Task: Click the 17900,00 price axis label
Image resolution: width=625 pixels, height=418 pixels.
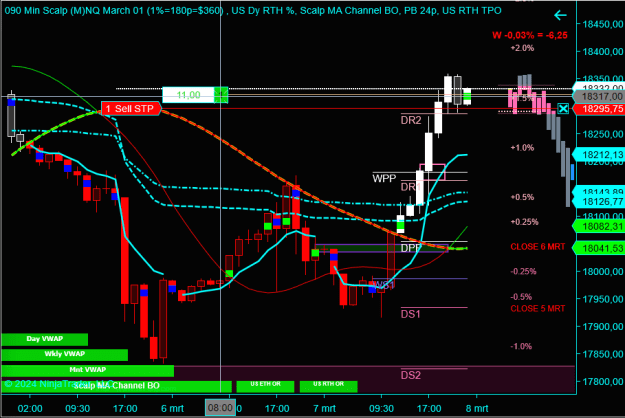Action: coord(603,326)
